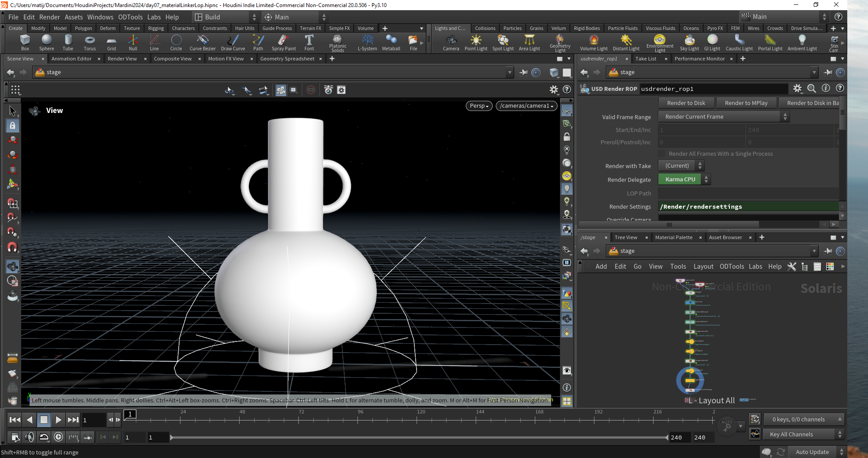
Task: Select the Torus shelf tool
Action: 90,43
